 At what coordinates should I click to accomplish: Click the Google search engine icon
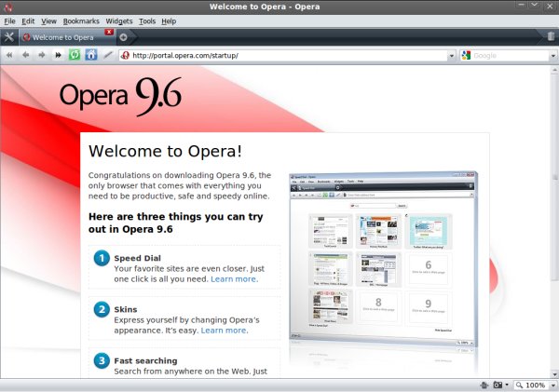point(466,55)
